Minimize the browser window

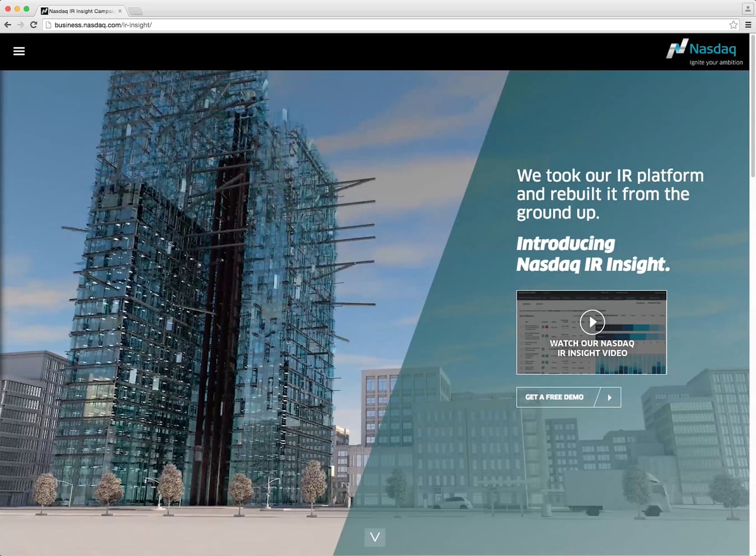coord(17,9)
